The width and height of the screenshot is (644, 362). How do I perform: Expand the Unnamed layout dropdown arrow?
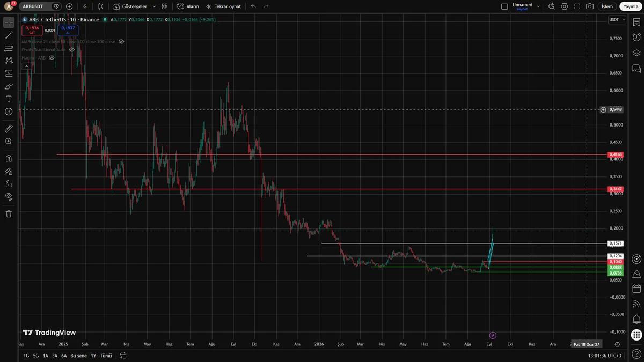coord(538,6)
